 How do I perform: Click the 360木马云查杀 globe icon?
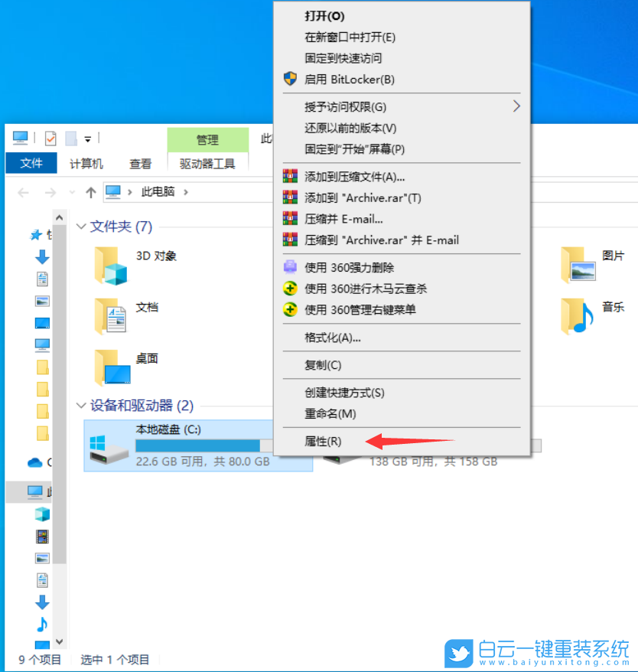coord(291,289)
